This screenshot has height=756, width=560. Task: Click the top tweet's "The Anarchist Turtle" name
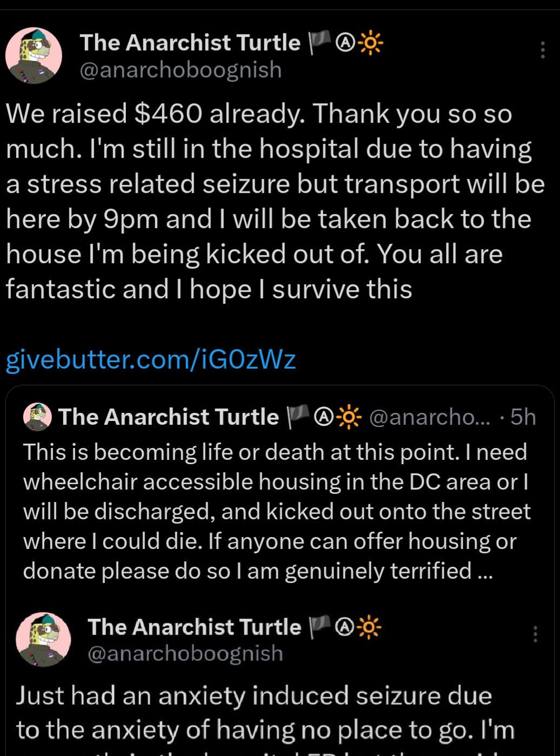[x=190, y=43]
